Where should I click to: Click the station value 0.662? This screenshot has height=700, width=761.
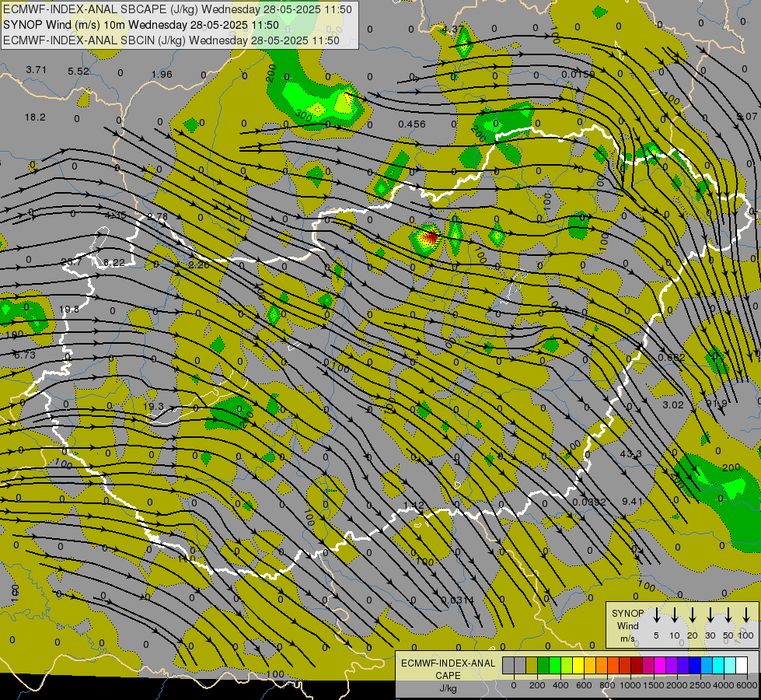672,358
